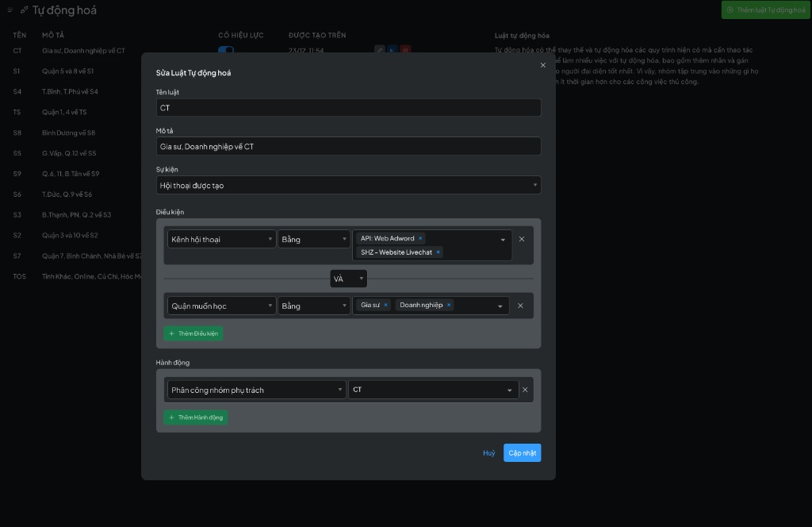The image size is (812, 527).
Task: Open the Kênh hội thoại attribute dropdown
Action: click(221, 239)
